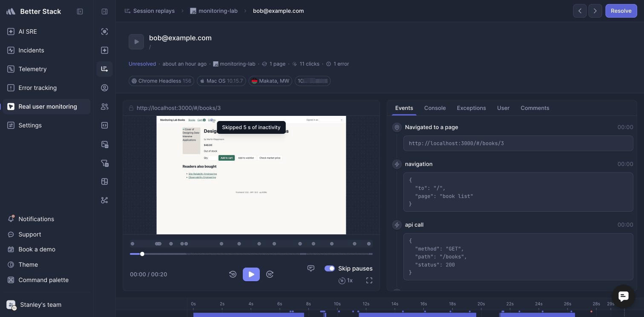This screenshot has height=317, width=644.
Task: Collapse the Better Stack main sidebar
Action: point(80,12)
